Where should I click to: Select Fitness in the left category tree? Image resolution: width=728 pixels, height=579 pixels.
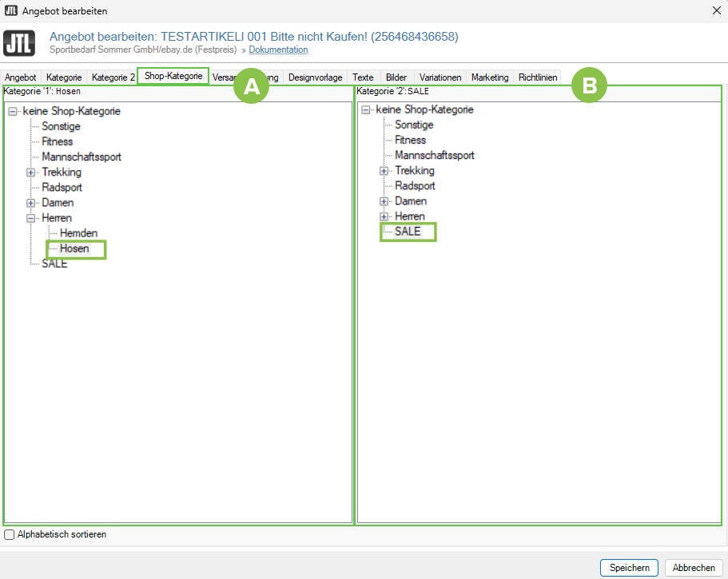pyautogui.click(x=58, y=142)
